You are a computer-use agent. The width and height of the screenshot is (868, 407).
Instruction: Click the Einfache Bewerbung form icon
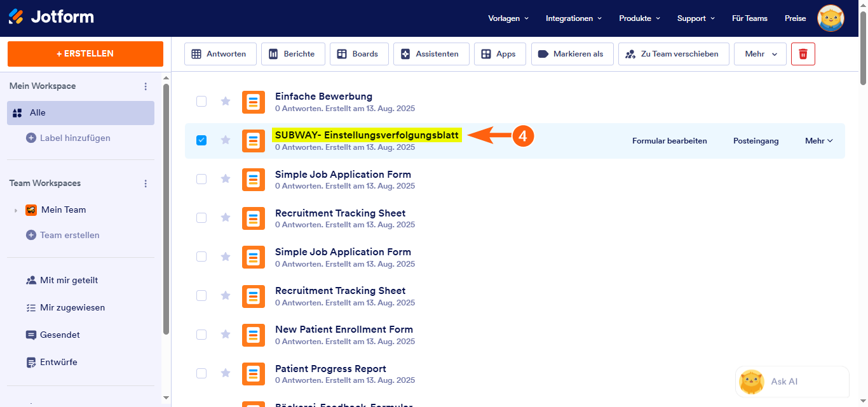pos(254,102)
